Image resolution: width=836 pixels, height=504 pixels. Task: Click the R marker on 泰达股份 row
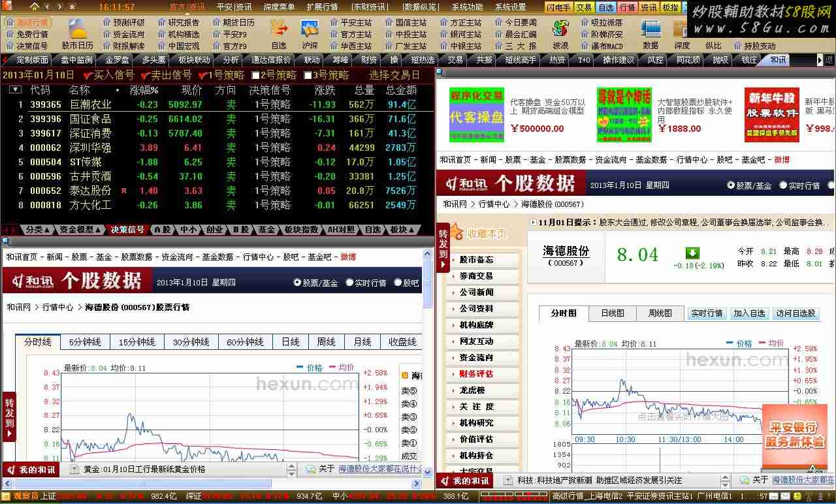[124, 191]
